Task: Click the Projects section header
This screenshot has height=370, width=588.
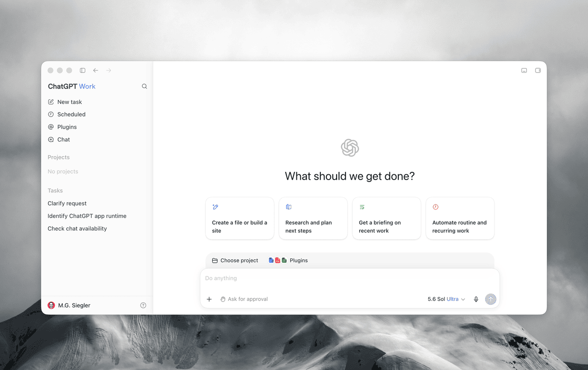Action: click(59, 157)
